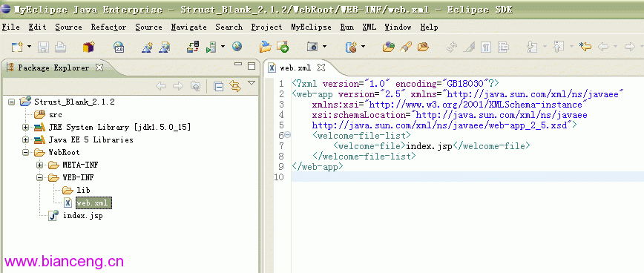Image resolution: width=644 pixels, height=273 pixels.
Task: Click the image with green arrow icon
Action: tap(283, 47)
